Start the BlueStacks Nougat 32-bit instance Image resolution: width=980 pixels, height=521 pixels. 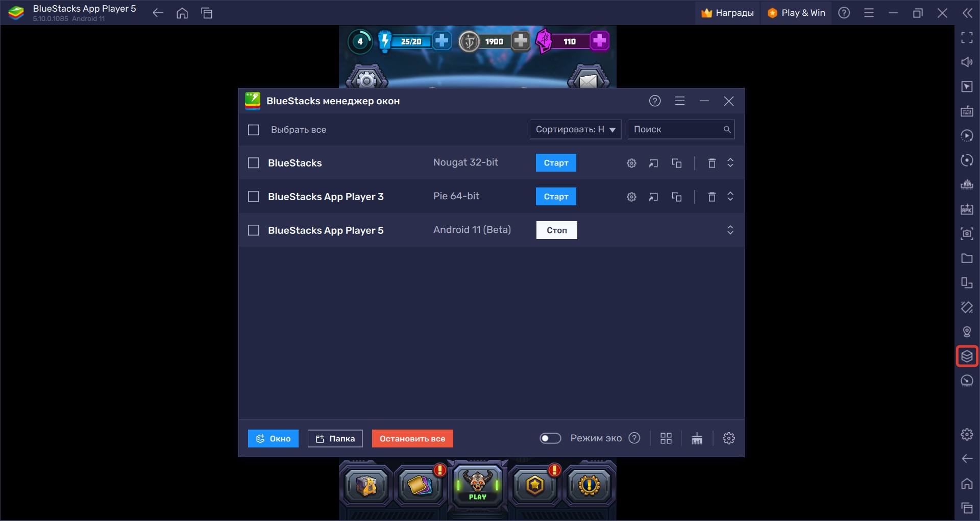click(556, 163)
